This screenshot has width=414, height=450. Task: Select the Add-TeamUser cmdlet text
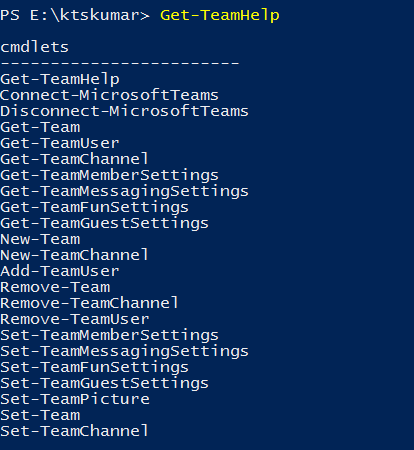coord(60,271)
